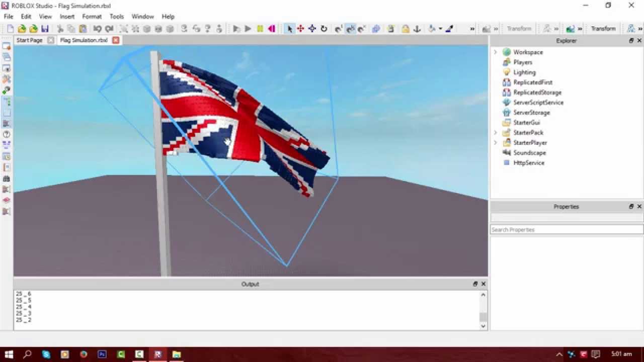This screenshot has width=644, height=362.
Task: Click the Cut scissors icon
Action: 60,29
